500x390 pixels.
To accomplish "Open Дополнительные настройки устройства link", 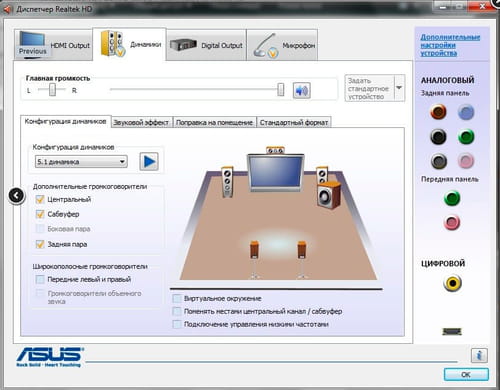I will pyautogui.click(x=450, y=45).
